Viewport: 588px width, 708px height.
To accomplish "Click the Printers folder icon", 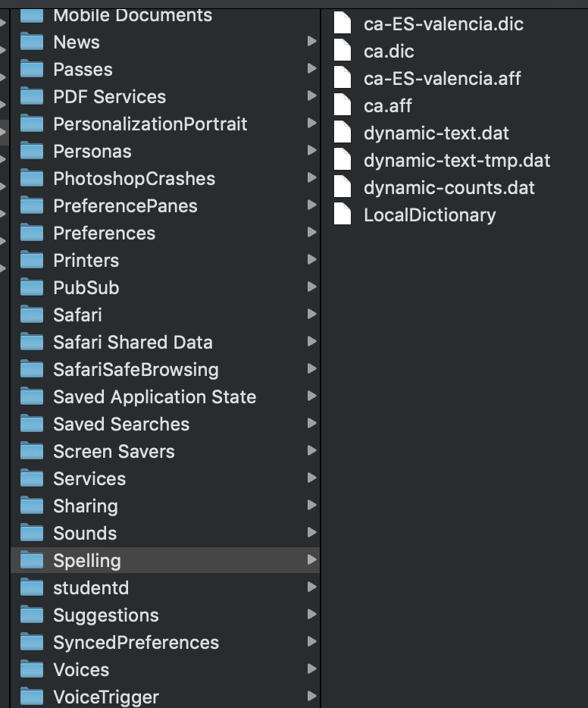I will [x=32, y=260].
